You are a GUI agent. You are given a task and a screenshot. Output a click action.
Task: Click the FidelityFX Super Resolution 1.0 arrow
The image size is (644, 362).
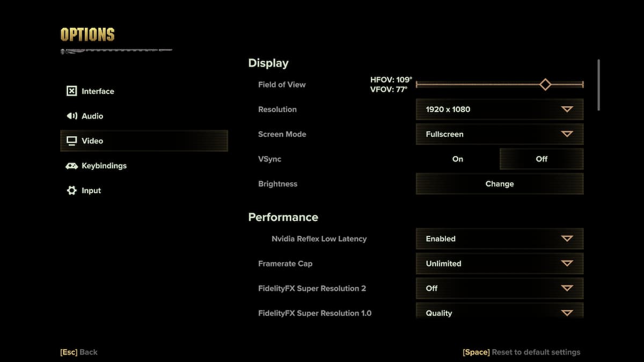point(567,312)
